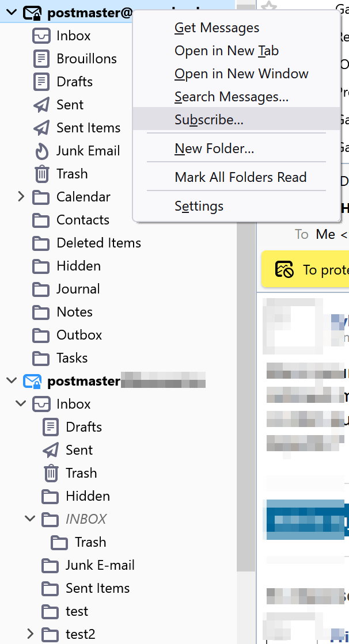Select Subscribe... in the context menu
Image resolution: width=349 pixels, height=644 pixels.
(209, 120)
